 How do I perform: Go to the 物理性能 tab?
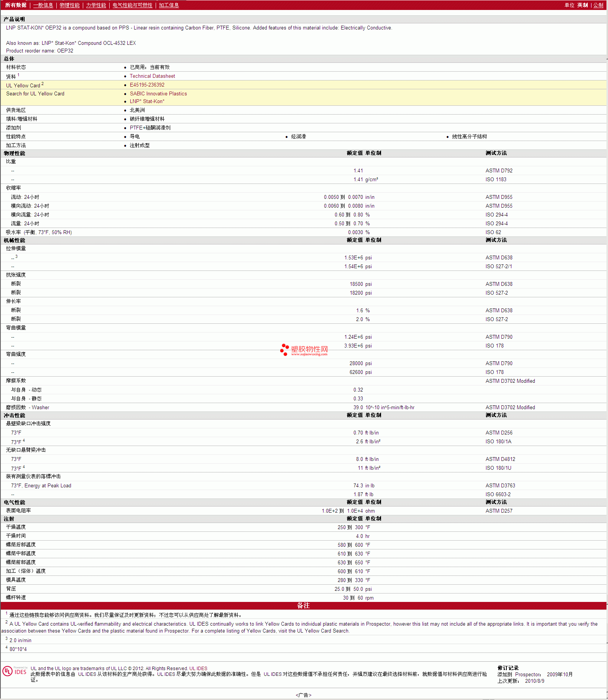[x=69, y=5]
